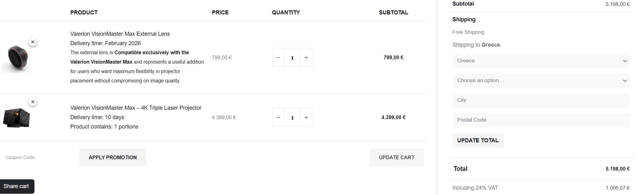Increase External Lens quantity with plus
The width and height of the screenshot is (644, 195).
[x=306, y=57]
